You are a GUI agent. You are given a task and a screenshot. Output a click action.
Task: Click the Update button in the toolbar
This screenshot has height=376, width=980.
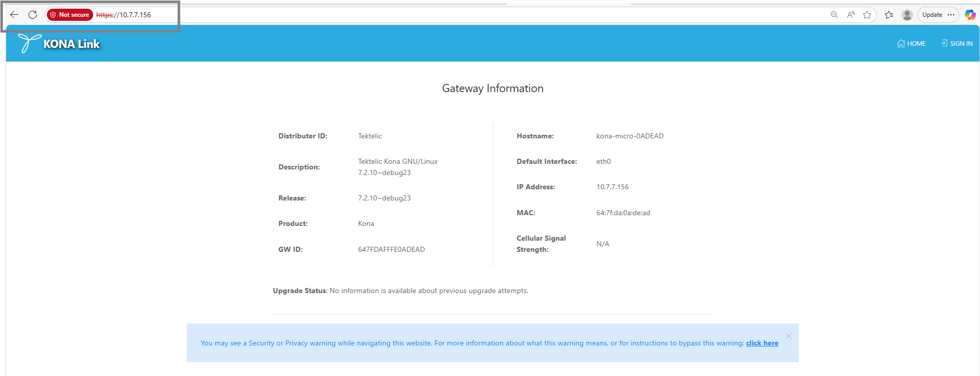[x=932, y=15]
